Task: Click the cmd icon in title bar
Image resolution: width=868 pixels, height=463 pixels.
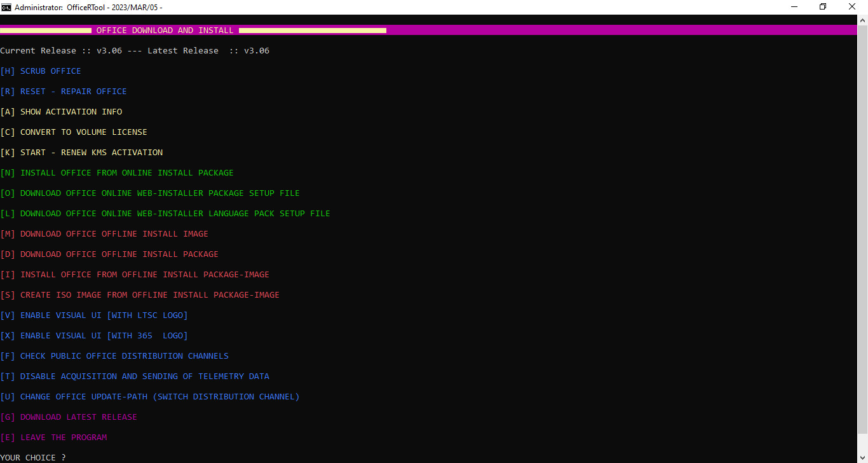Action: [6, 7]
